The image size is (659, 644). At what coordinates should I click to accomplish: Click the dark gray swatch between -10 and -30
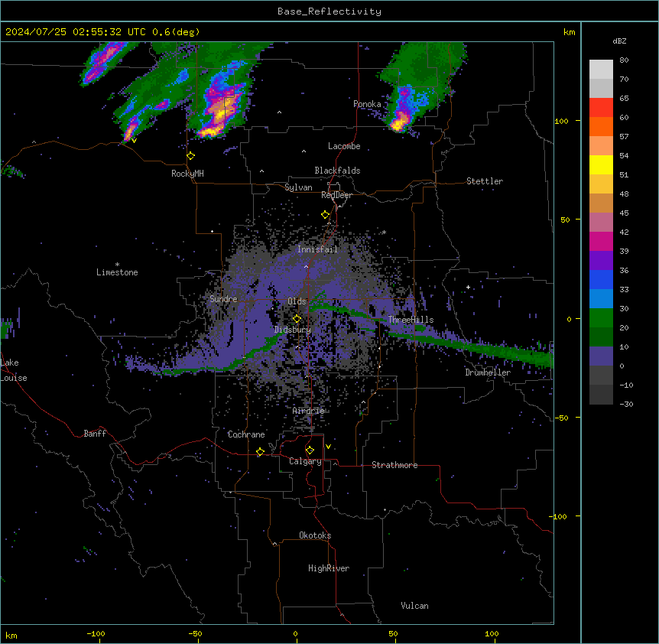click(x=601, y=395)
